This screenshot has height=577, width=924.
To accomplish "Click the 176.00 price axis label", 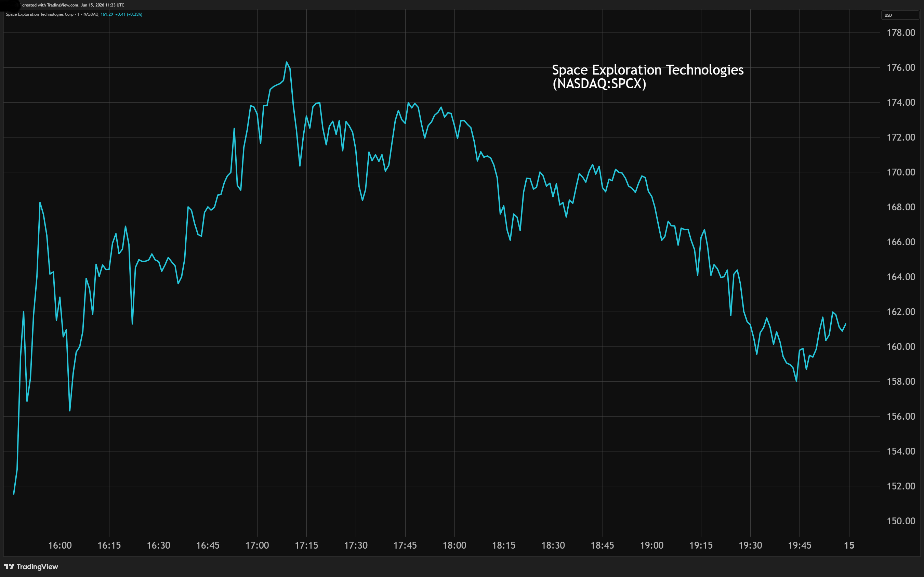I will point(901,67).
